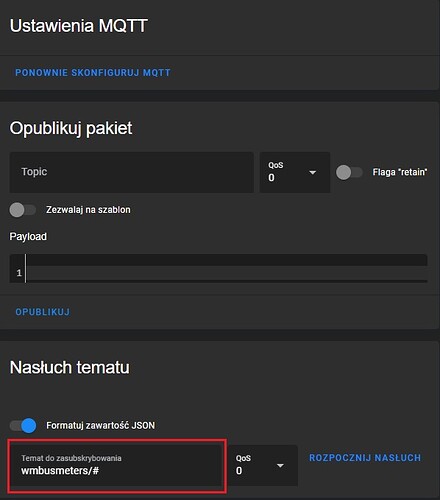Click the Nasłuch tematu section title
440x500 pixels.
70,367
